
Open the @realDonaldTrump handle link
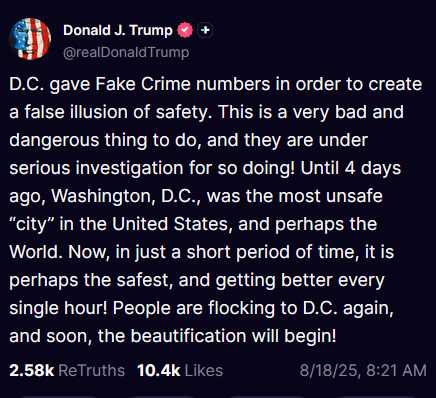[126, 53]
